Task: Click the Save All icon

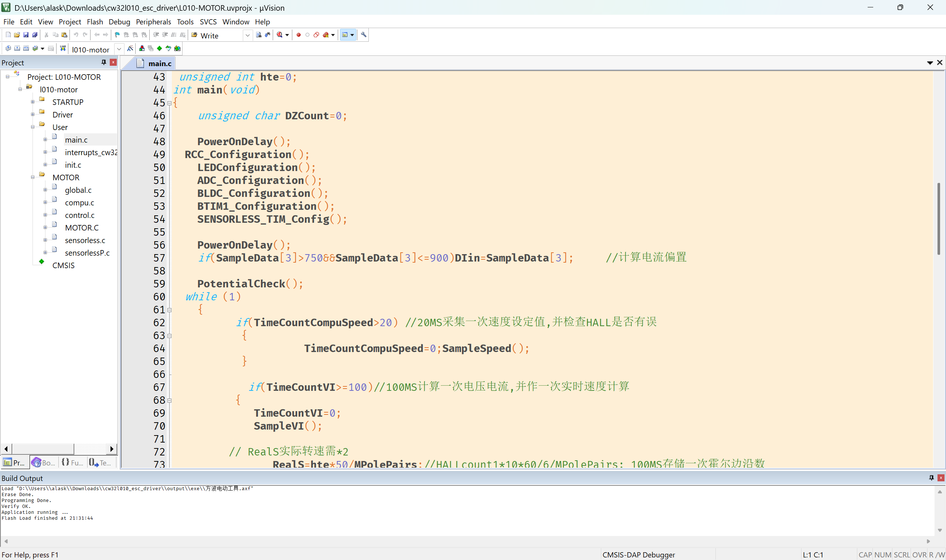Action: (35, 35)
